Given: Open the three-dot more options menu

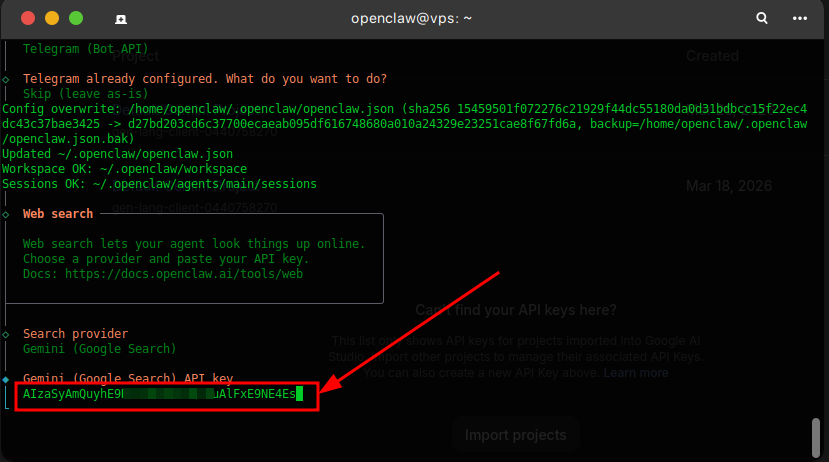Looking at the screenshot, I should (x=799, y=18).
